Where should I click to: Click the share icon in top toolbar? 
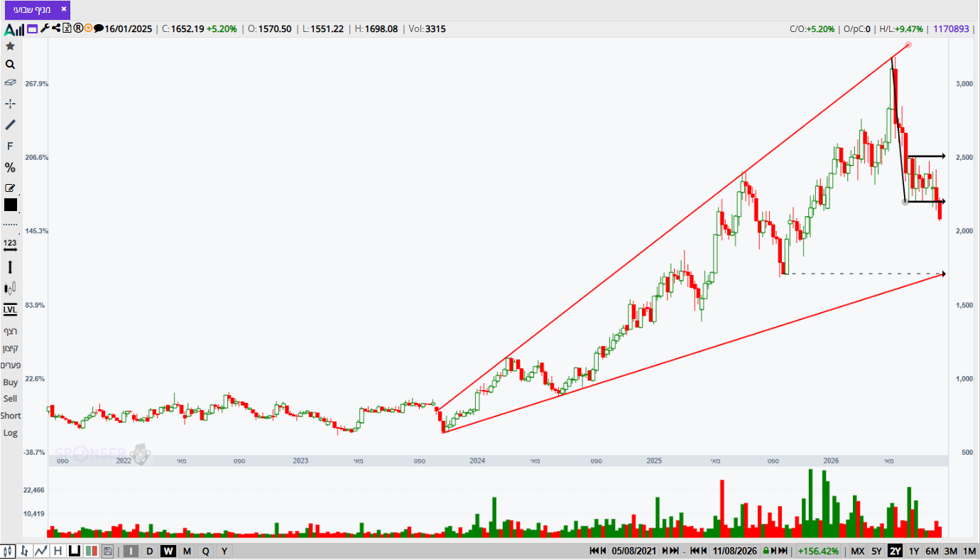coord(56,28)
